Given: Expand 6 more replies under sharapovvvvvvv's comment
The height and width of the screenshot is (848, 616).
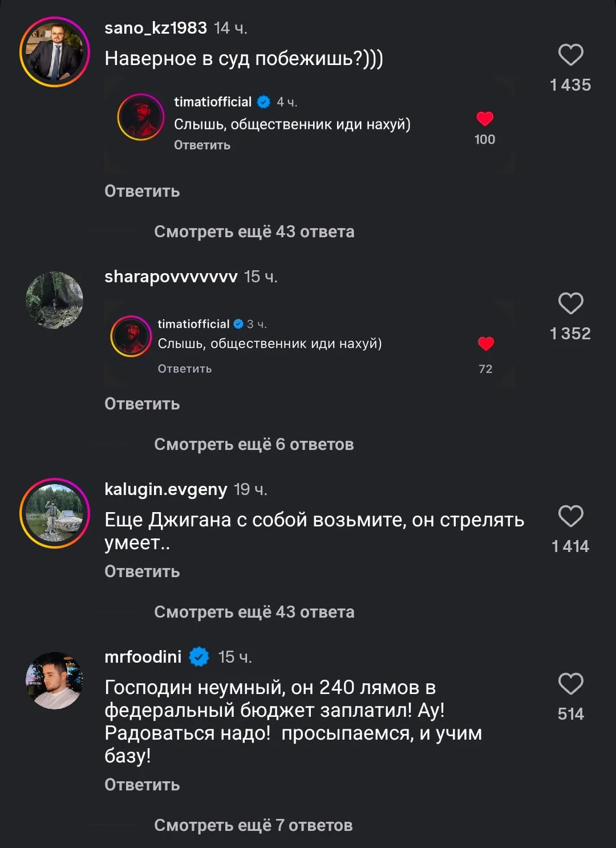Looking at the screenshot, I should point(254,444).
